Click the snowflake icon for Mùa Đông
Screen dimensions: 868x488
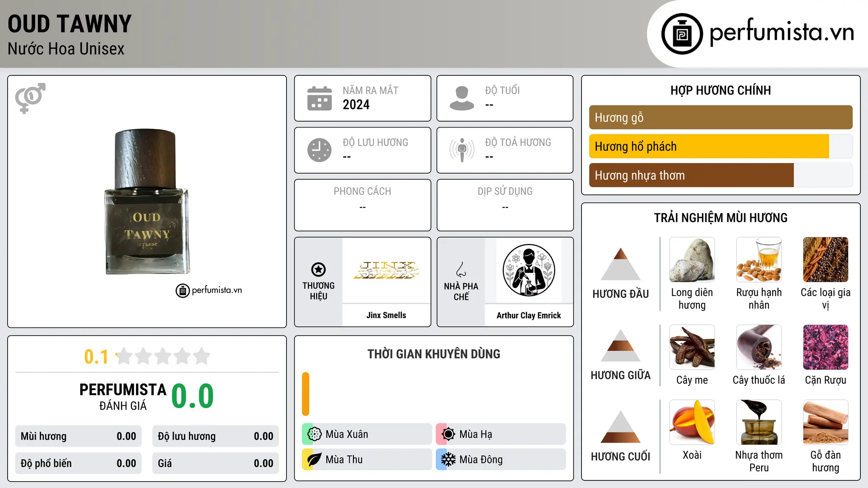point(448,460)
